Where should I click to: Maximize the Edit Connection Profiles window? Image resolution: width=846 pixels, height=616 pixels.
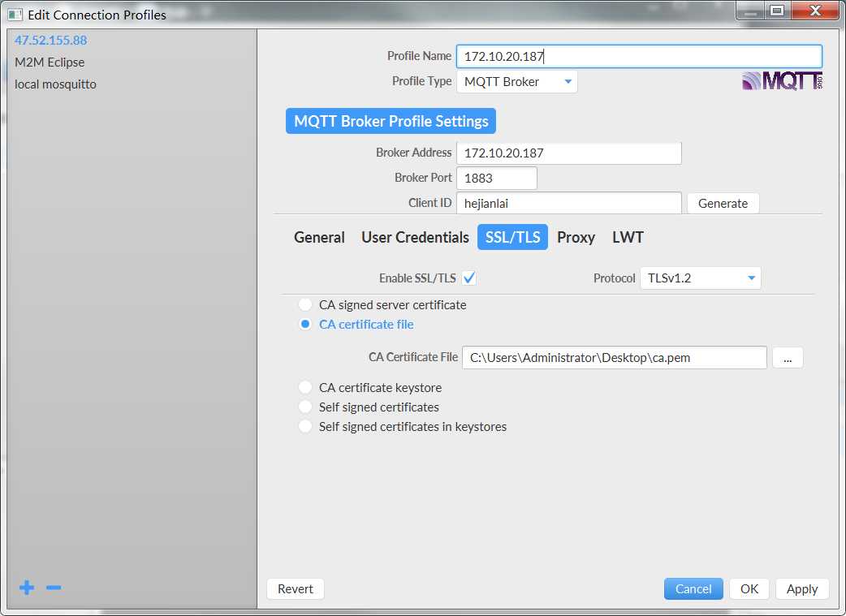pos(777,11)
